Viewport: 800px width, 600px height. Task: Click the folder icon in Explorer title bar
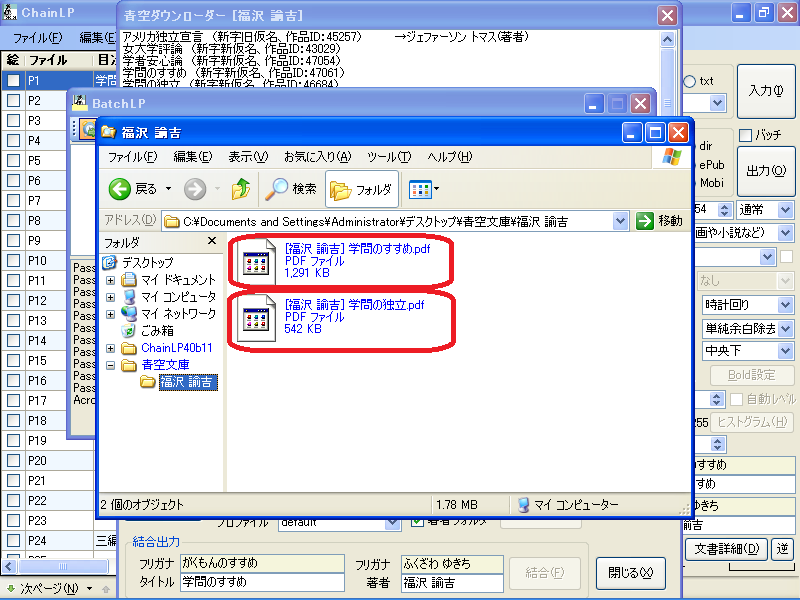point(108,133)
